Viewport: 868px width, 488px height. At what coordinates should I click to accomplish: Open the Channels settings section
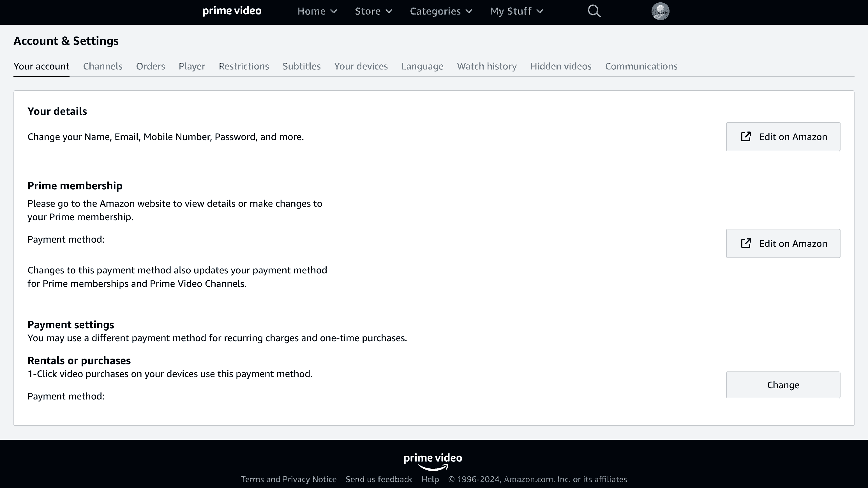pos(103,66)
